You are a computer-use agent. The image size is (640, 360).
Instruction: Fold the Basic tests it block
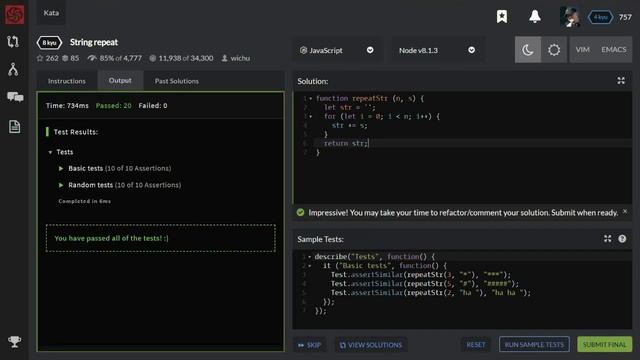pos(309,266)
